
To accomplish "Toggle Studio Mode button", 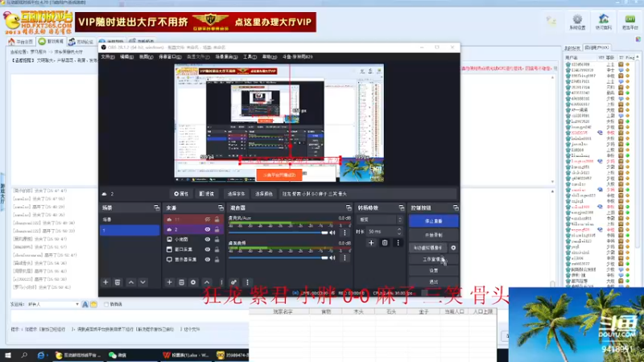I will pos(433,259).
